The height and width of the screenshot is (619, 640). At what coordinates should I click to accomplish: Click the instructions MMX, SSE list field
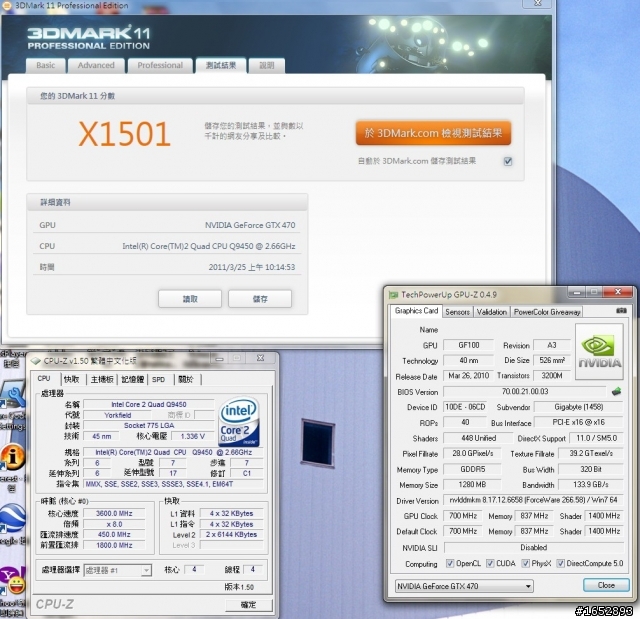173,484
